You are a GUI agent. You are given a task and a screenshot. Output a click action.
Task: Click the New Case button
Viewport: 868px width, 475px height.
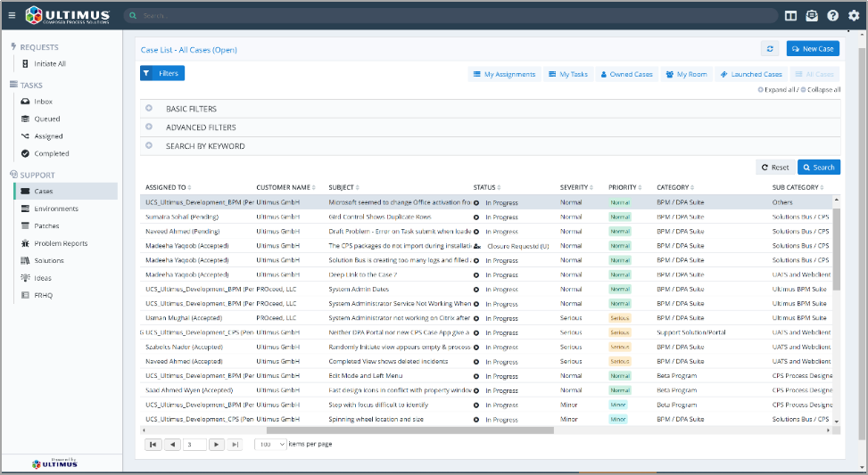[813, 49]
